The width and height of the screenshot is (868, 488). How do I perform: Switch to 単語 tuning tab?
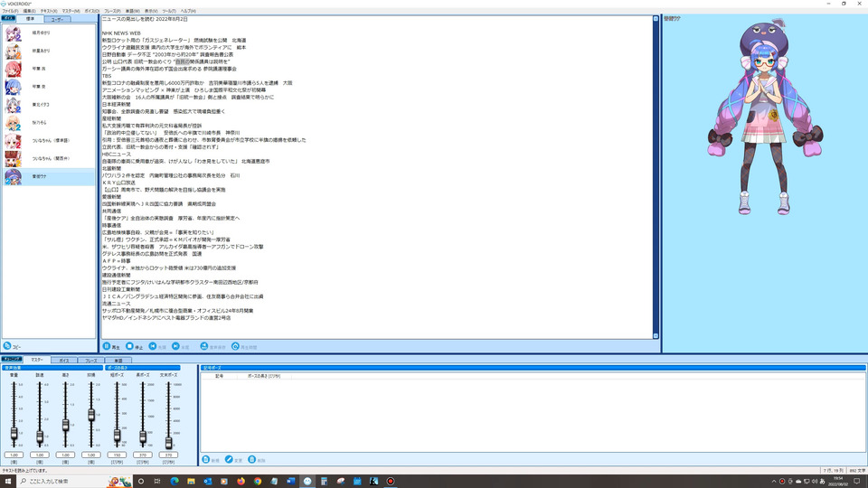point(118,361)
